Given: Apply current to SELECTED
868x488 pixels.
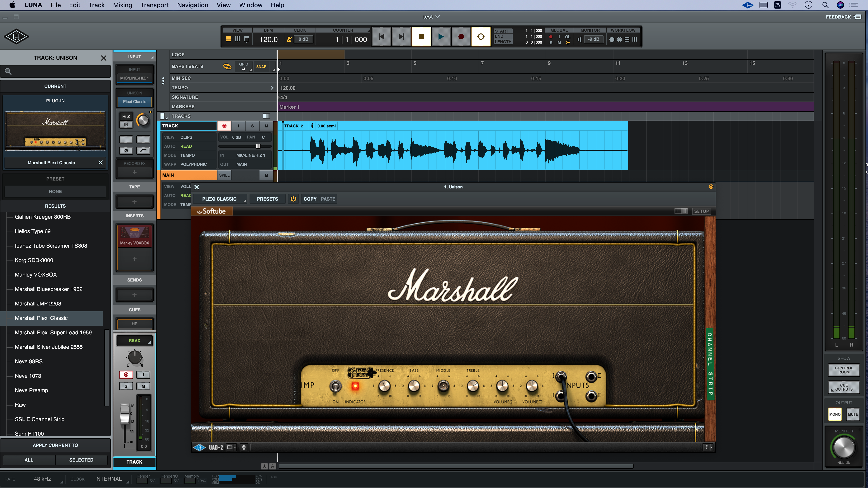Looking at the screenshot, I should coord(81,460).
